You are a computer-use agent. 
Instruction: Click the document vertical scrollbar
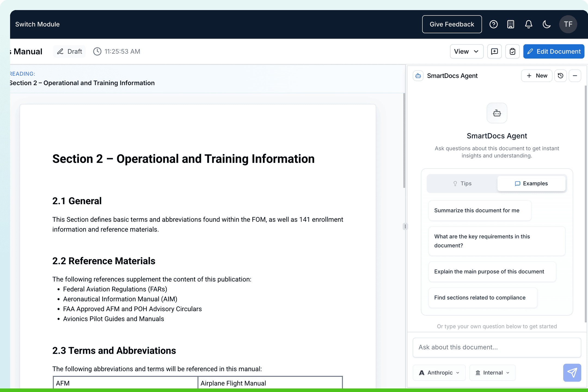pyautogui.click(x=404, y=140)
